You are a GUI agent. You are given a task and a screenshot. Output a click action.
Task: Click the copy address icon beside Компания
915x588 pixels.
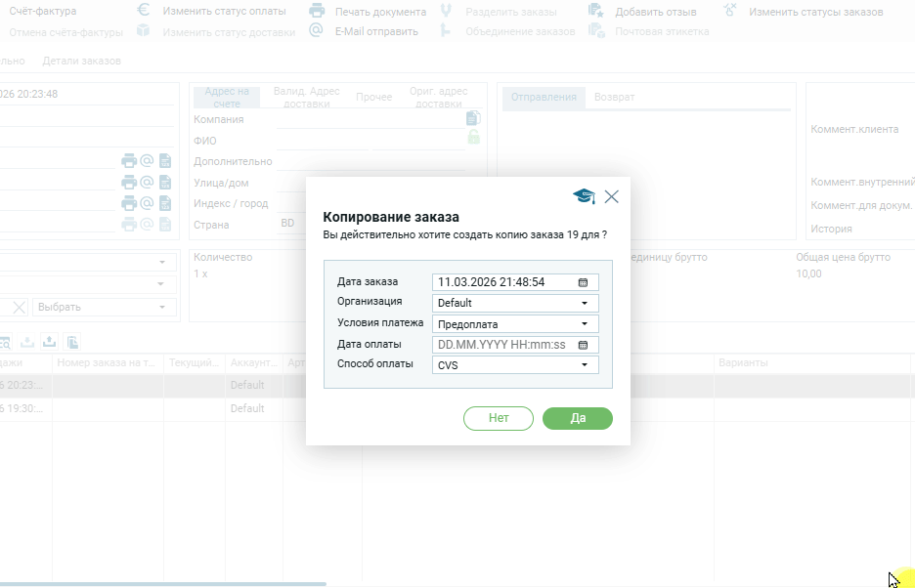click(473, 118)
